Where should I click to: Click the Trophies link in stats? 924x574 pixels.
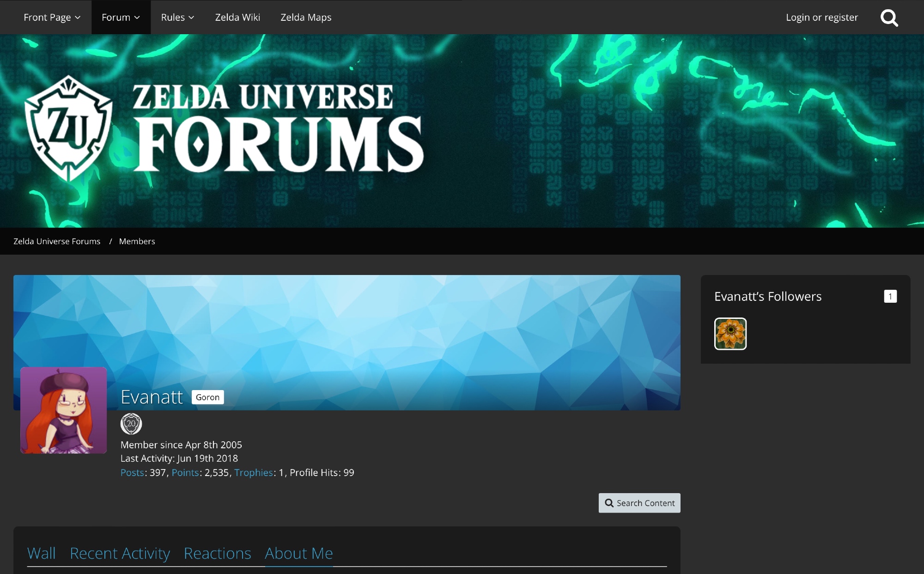pyautogui.click(x=253, y=472)
